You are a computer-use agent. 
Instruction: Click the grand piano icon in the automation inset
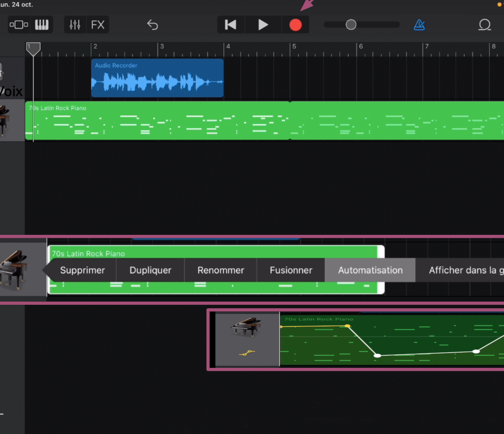(x=246, y=327)
